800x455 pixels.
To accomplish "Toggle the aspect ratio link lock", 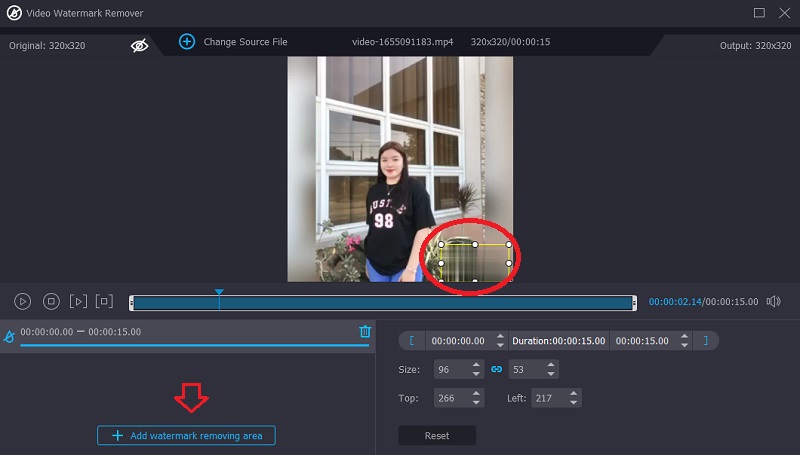I will [496, 369].
